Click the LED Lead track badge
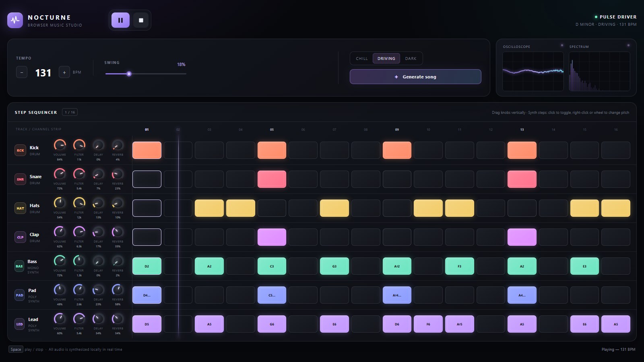This screenshot has height=362, width=644. [x=19, y=324]
